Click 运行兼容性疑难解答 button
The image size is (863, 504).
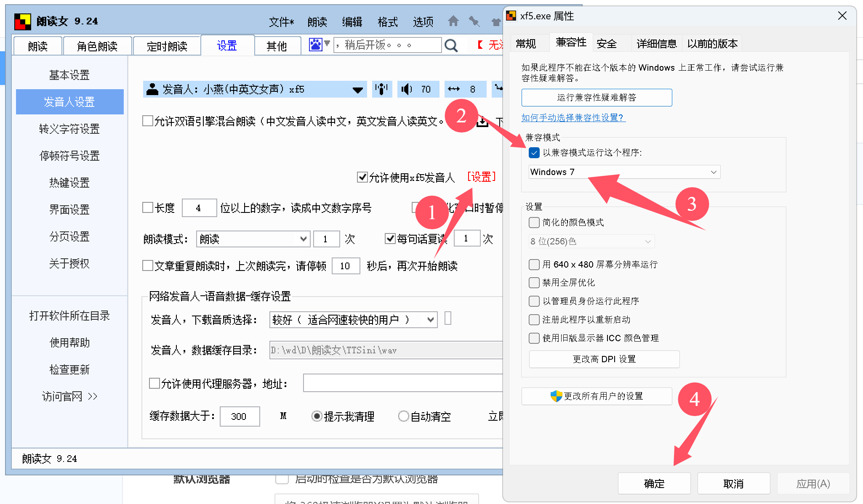pyautogui.click(x=597, y=98)
